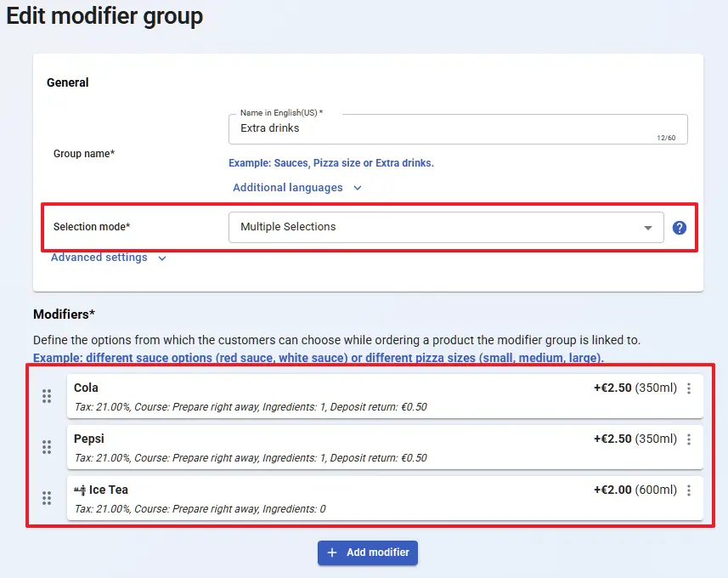The width and height of the screenshot is (728, 578).
Task: Open the Pepsi modifier options menu
Action: [x=689, y=439]
